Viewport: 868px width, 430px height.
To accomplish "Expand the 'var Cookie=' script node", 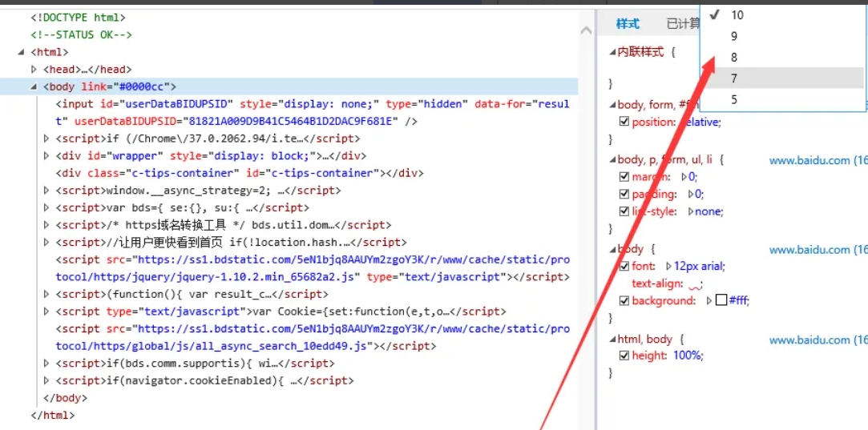I will tap(46, 311).
